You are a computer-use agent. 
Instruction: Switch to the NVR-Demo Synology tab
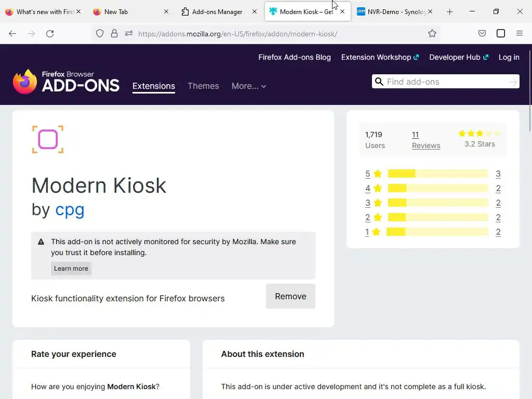394,12
